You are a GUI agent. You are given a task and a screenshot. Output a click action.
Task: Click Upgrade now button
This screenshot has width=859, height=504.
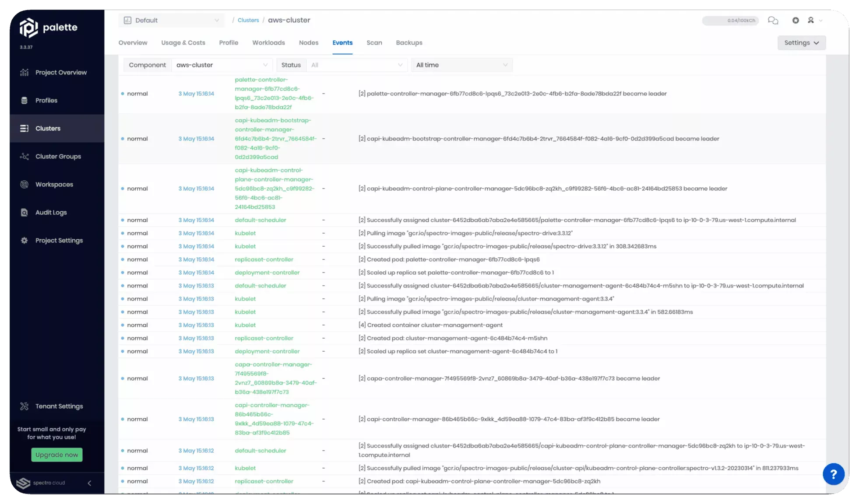[x=56, y=454]
